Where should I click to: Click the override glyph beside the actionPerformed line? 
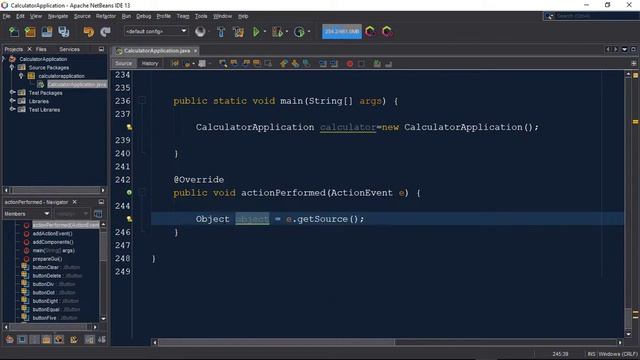pyautogui.click(x=129, y=193)
